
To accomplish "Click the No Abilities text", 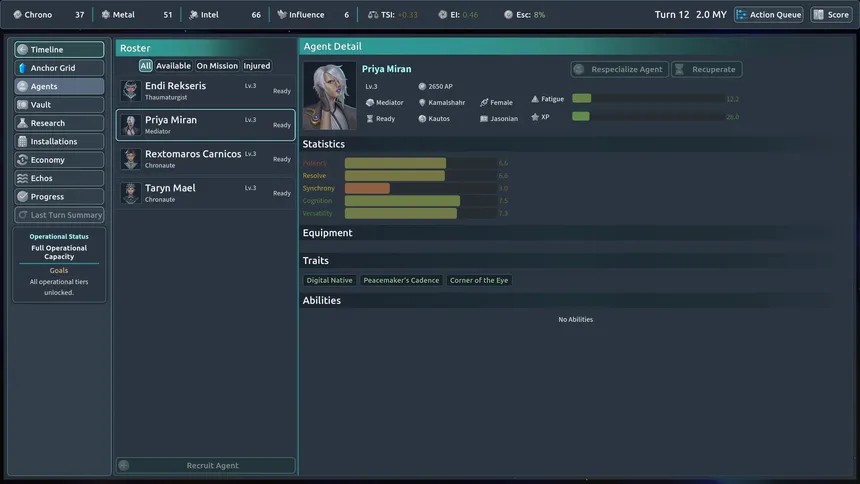I will click(575, 319).
